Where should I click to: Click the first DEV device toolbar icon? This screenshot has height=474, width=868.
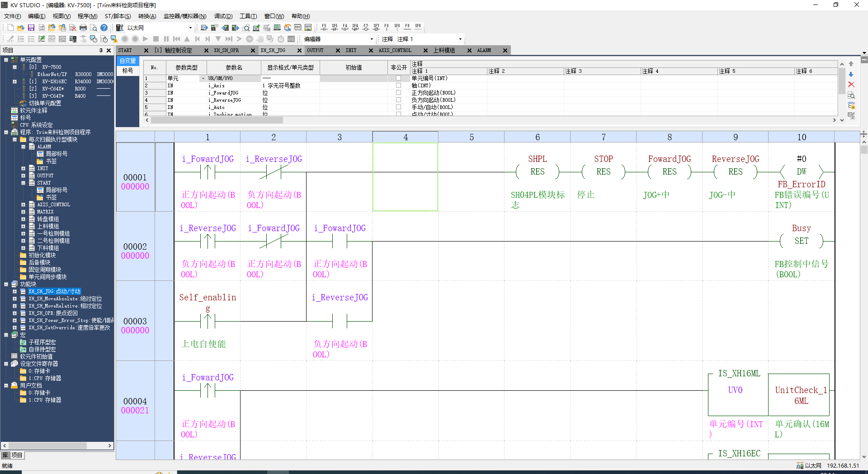[298, 28]
